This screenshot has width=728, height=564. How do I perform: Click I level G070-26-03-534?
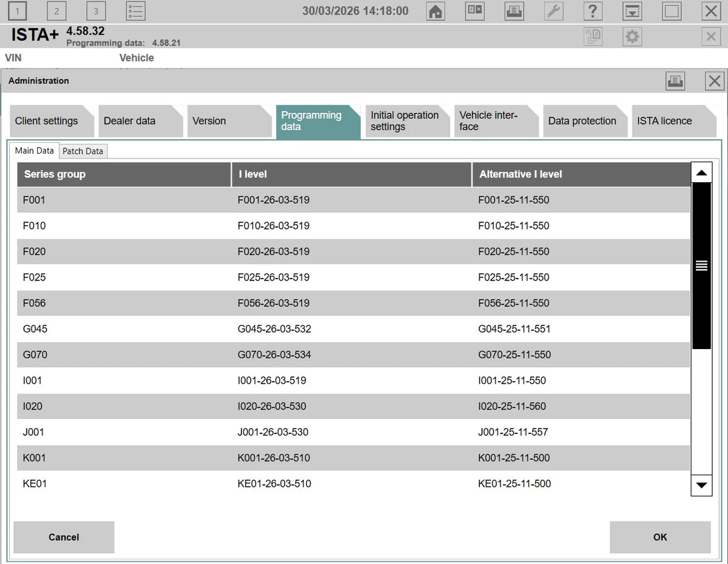[274, 355]
